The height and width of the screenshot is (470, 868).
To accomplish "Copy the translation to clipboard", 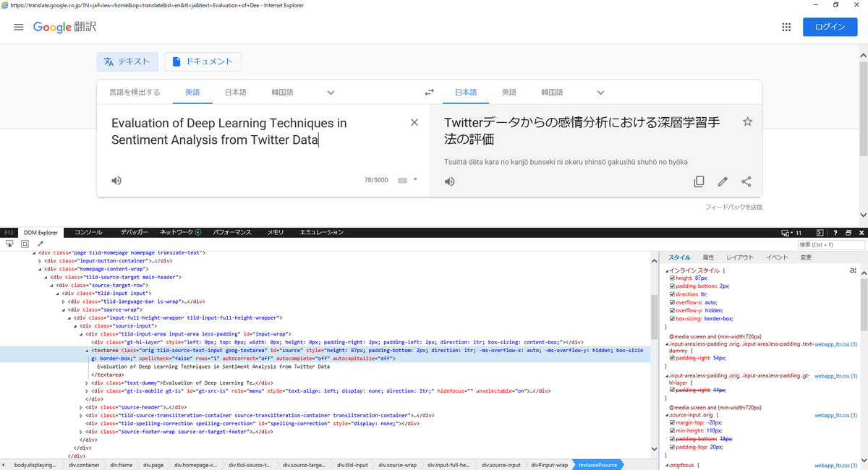I will point(699,181).
